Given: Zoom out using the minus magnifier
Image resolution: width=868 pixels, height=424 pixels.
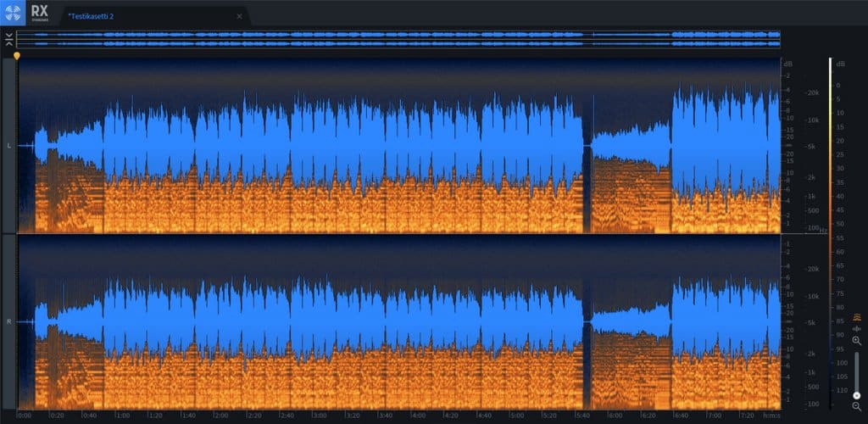Looking at the screenshot, I should coord(856,407).
